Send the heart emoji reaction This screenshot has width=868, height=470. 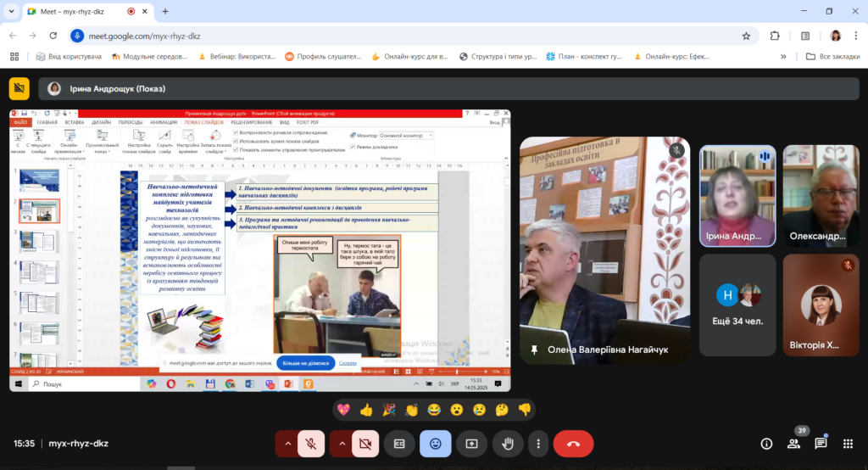tap(343, 410)
